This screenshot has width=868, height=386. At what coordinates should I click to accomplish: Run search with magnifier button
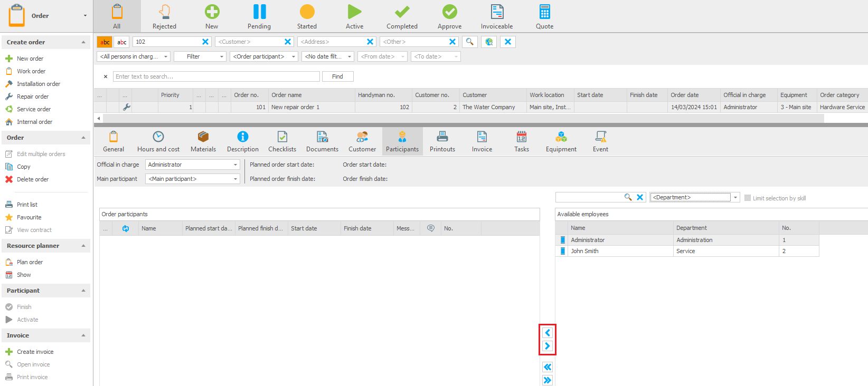click(x=469, y=42)
